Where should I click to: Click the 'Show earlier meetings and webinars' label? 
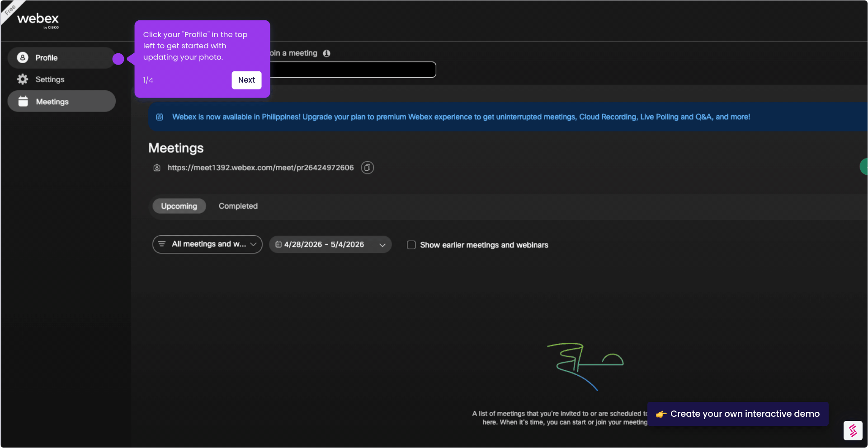pos(484,245)
